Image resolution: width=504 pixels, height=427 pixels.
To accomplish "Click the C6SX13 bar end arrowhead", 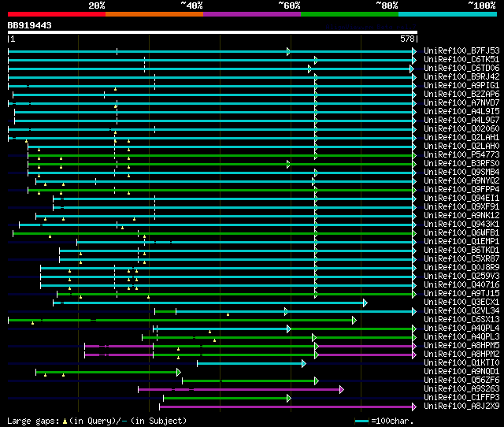I will click(354, 320).
